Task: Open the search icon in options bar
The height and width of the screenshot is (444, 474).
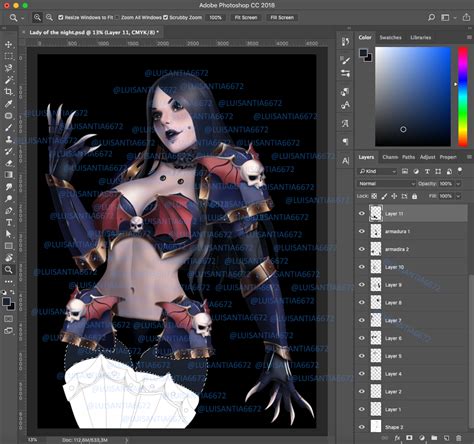Action: 431,17
